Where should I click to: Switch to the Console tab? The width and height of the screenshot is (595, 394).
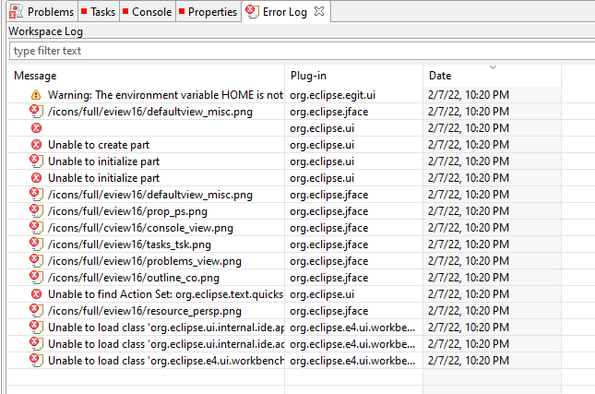point(148,12)
